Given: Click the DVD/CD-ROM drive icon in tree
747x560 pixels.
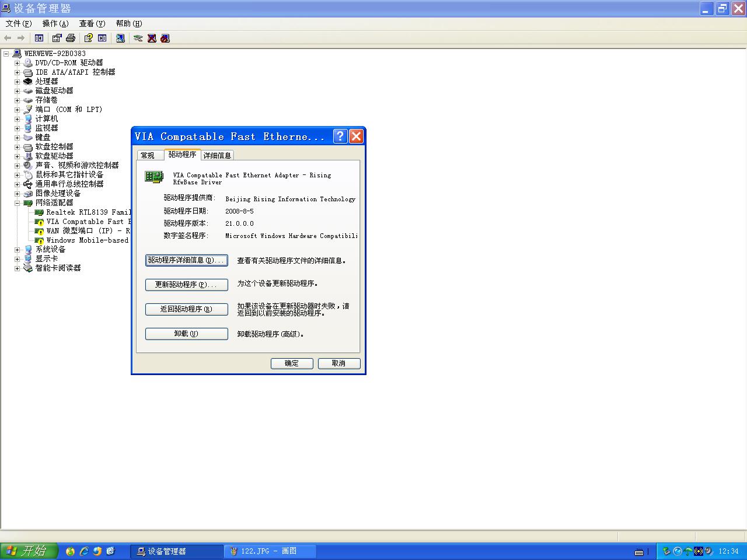Looking at the screenshot, I should pos(27,62).
